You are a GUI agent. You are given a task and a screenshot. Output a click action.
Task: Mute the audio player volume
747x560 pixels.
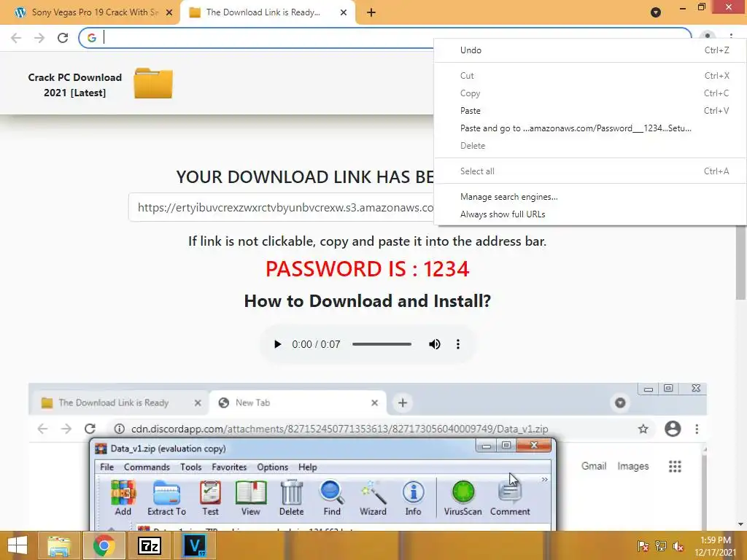(435, 344)
